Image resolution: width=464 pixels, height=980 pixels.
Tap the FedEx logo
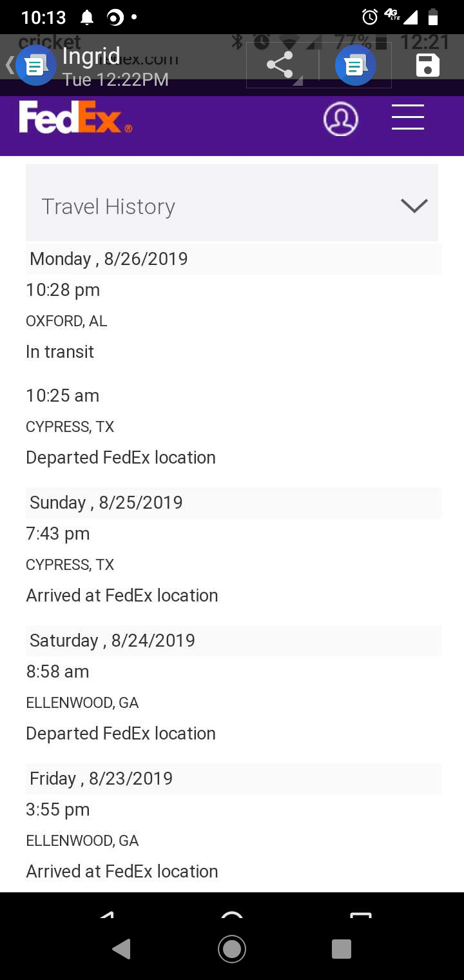[75, 118]
